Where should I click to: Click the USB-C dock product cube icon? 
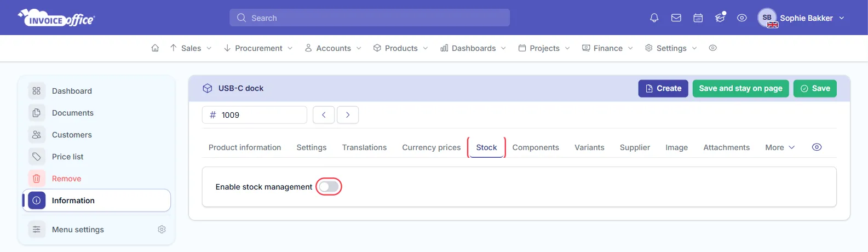(x=208, y=88)
